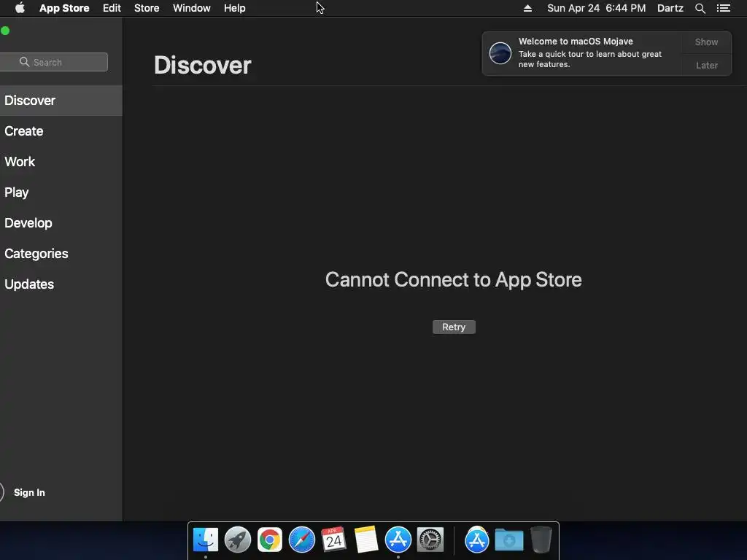This screenshot has width=747, height=560.
Task: Click the green window zoom button
Action: point(5,31)
